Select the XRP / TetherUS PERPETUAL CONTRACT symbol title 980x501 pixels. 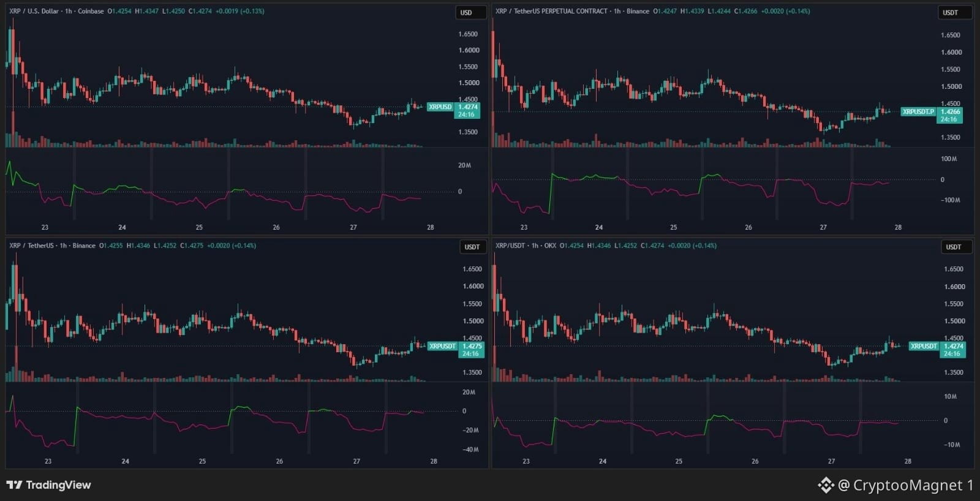click(572, 11)
